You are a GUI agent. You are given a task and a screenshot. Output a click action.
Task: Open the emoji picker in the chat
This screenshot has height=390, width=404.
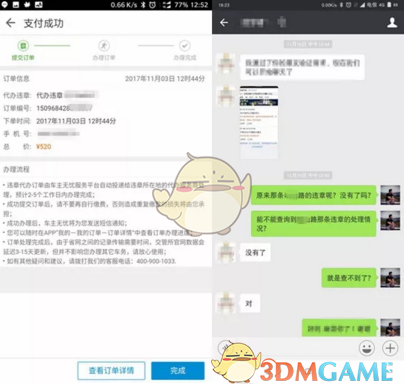pyautogui.click(x=366, y=348)
